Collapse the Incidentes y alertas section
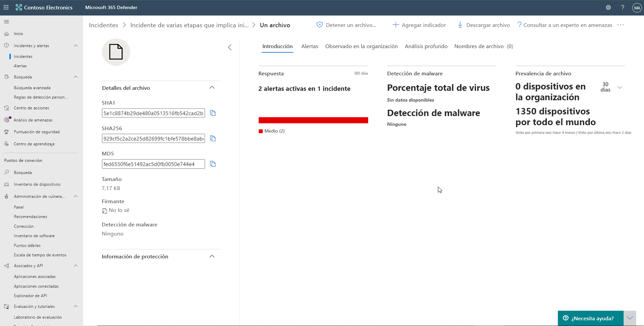The width and height of the screenshot is (644, 326). tap(76, 45)
